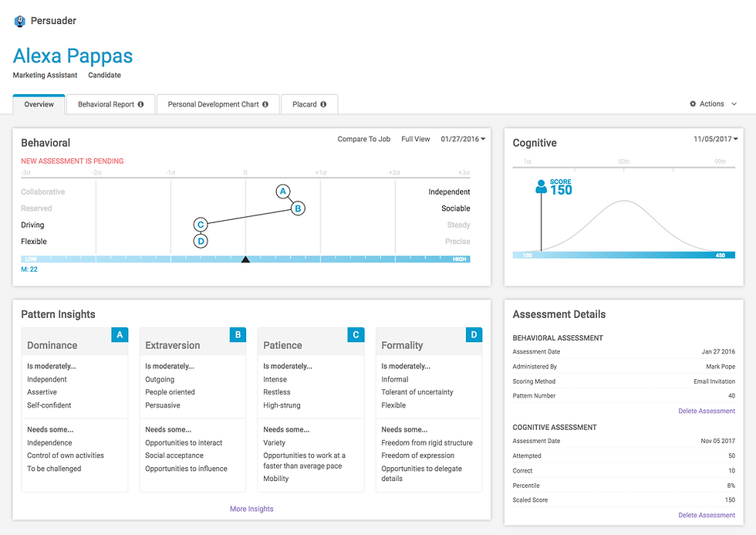Image resolution: width=756 pixels, height=535 pixels.
Task: Select point B on the behavioral chart
Action: point(298,208)
